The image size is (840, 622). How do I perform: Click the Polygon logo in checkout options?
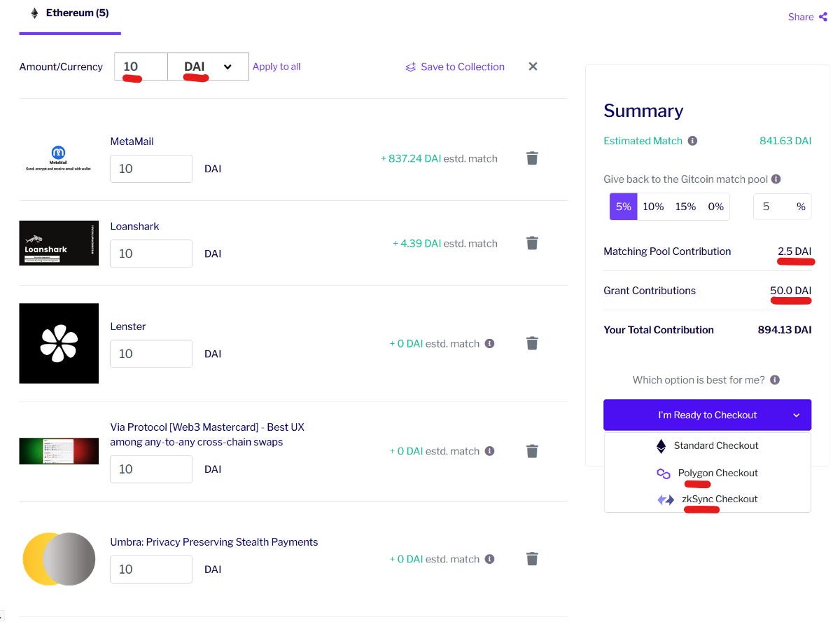663,474
